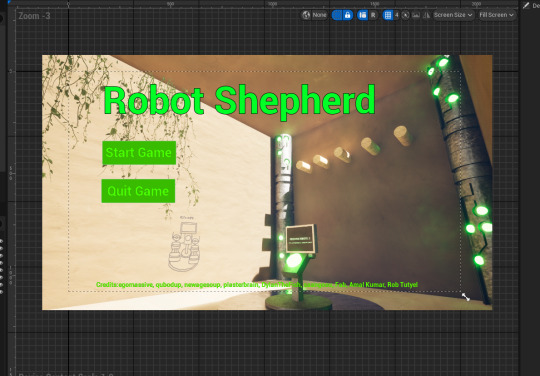Viewport: 540px width, 376px height.
Task: Select the robot sketch image widget
Action: tap(184, 244)
